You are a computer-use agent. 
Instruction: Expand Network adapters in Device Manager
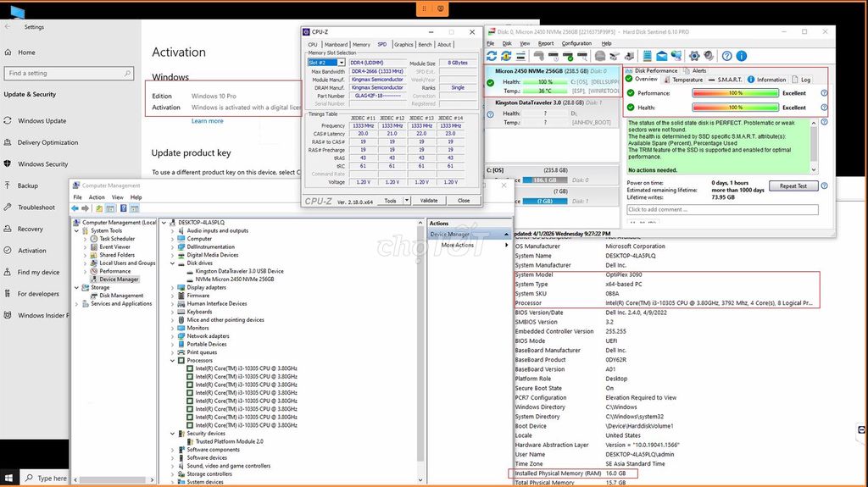pos(173,336)
